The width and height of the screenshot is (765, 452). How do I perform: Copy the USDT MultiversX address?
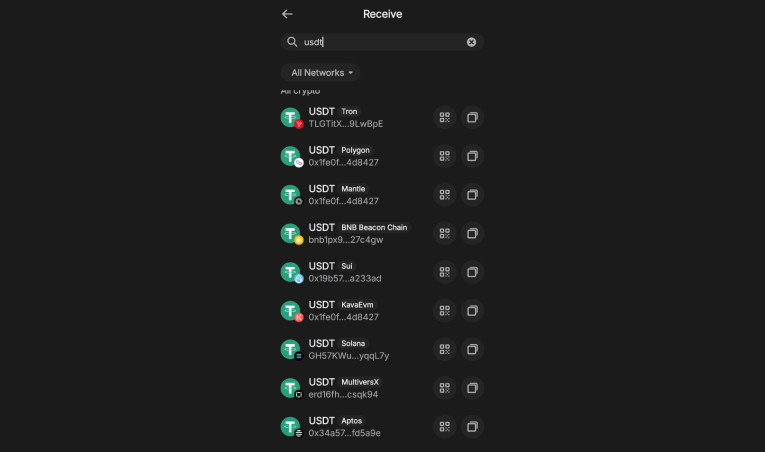pos(472,388)
